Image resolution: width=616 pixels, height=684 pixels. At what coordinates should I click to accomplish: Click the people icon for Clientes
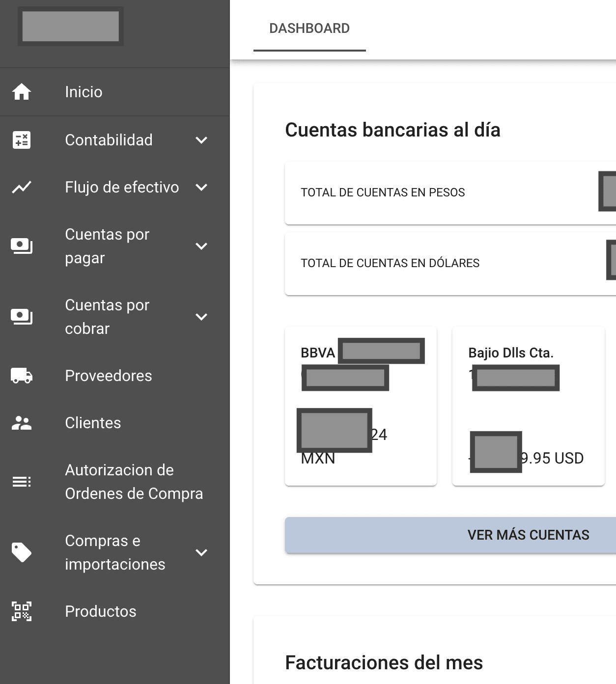click(x=22, y=423)
